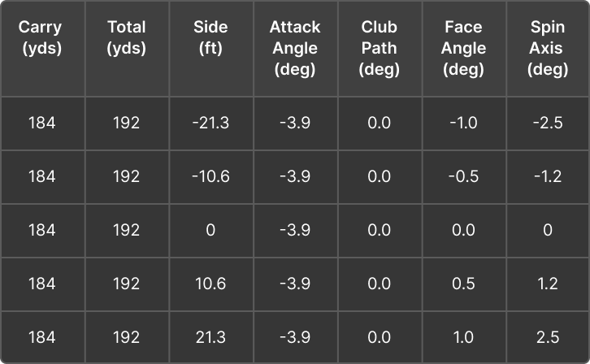Select the Total (yds) column header
Screen dimensions: 590x364
point(127,38)
